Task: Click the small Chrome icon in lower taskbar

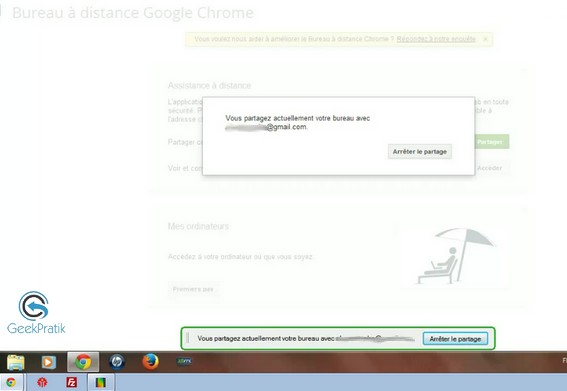Action: click(11, 382)
